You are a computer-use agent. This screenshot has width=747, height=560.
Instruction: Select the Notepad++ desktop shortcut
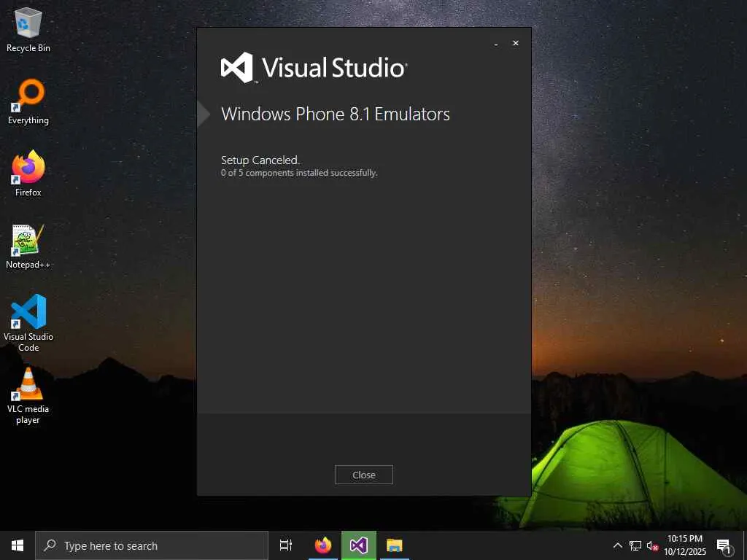28,246
